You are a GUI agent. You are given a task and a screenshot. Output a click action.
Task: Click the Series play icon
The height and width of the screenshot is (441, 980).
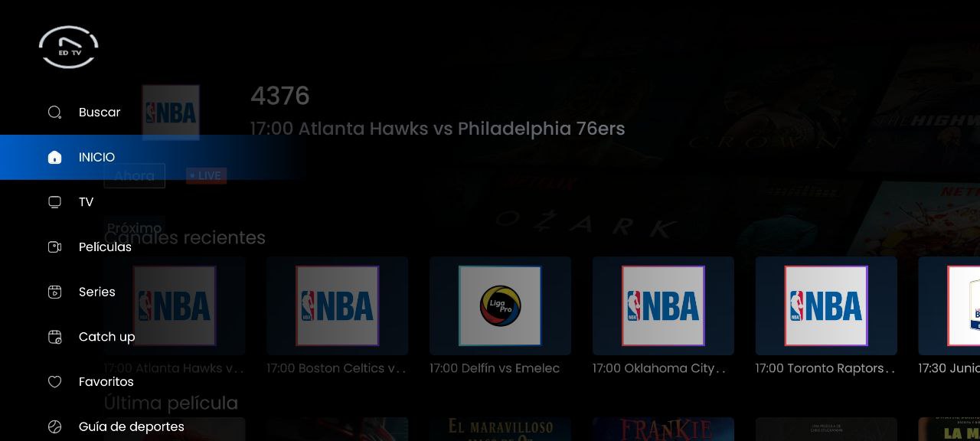[x=54, y=292]
